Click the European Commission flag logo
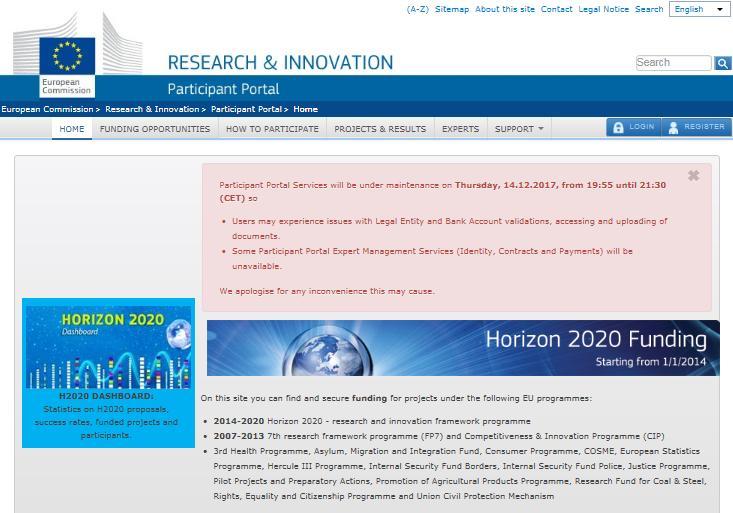The width and height of the screenshot is (733, 513). pyautogui.click(x=67, y=56)
